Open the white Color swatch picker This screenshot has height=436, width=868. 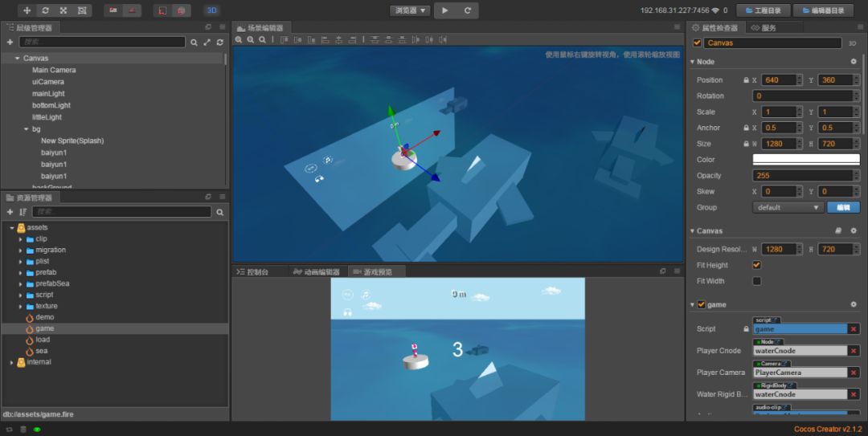(x=802, y=160)
